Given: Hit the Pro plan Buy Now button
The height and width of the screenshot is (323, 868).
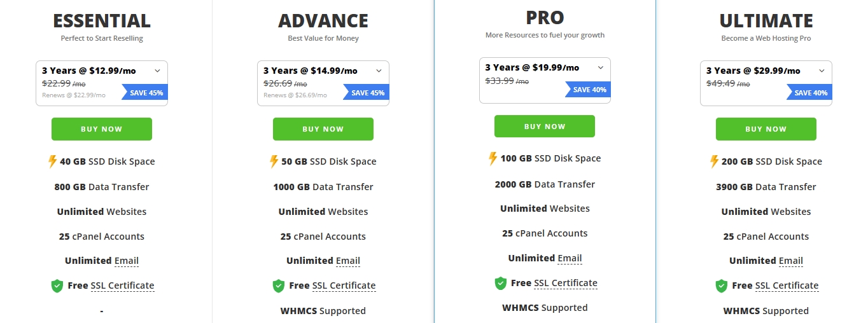Looking at the screenshot, I should [x=544, y=126].
